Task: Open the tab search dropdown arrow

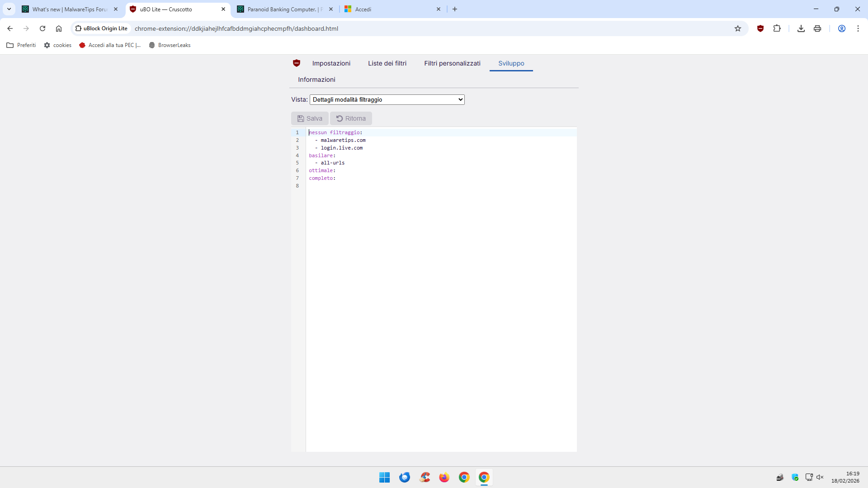Action: point(9,9)
